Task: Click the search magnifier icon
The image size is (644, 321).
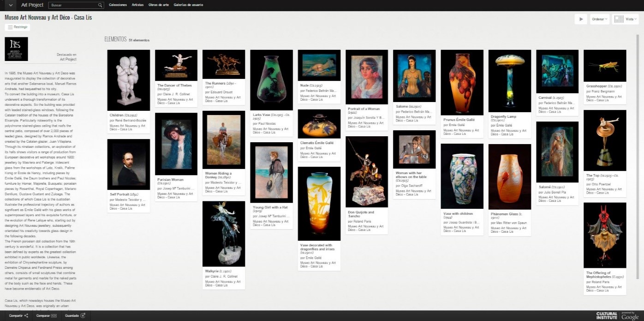Action: [x=101, y=5]
